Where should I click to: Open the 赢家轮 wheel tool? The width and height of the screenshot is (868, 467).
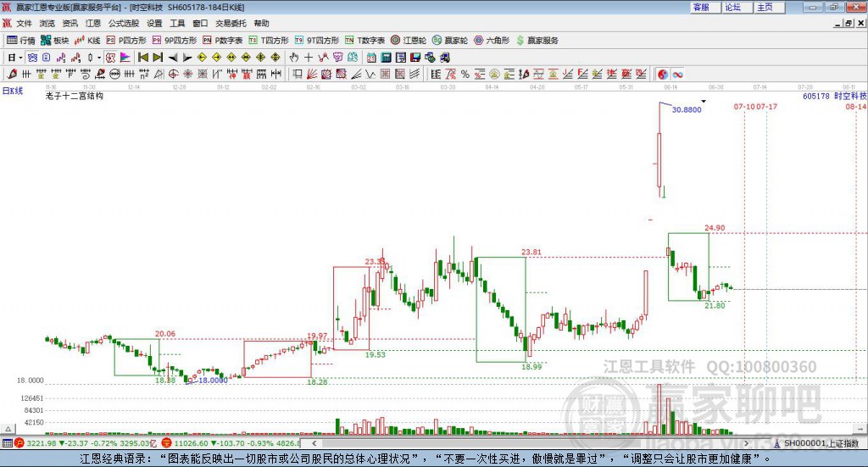coord(449,41)
